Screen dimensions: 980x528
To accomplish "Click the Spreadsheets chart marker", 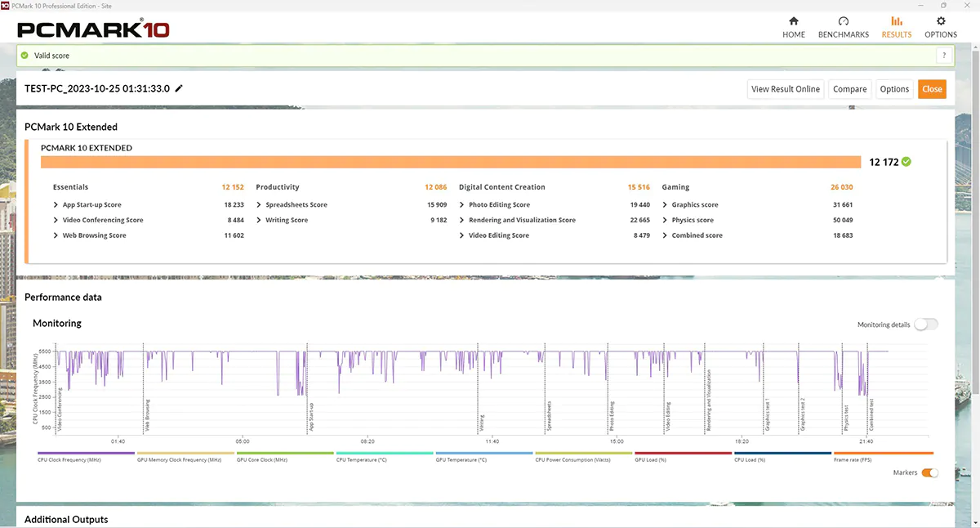I will (x=549, y=416).
